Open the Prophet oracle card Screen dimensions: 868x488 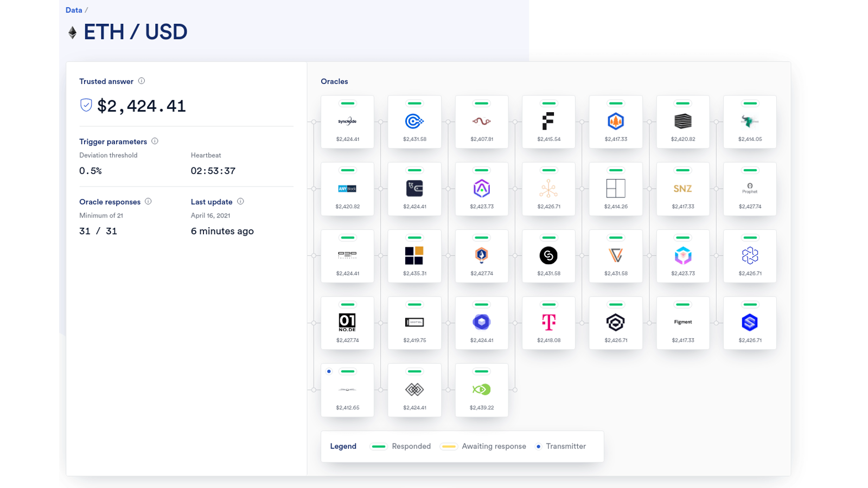[x=750, y=189]
